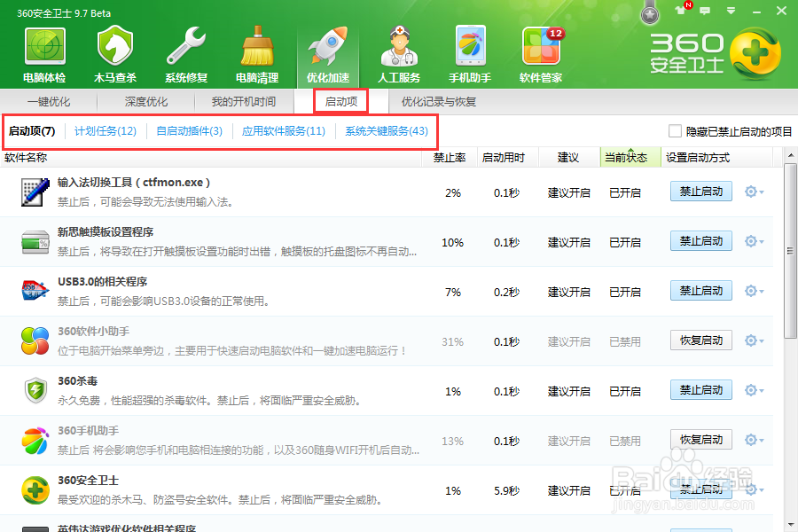The width and height of the screenshot is (798, 532).
Task: Open 计划任务(12) sub-tab
Action: tap(106, 131)
